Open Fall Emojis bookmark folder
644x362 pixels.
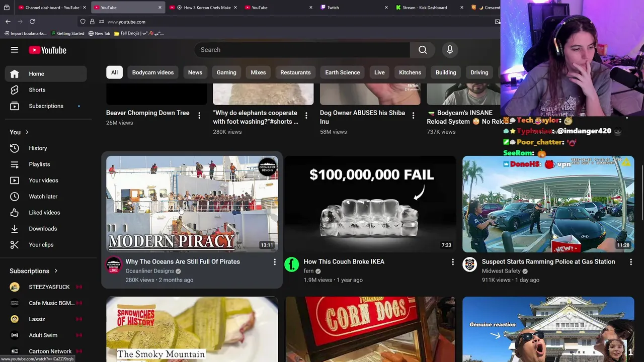139,33
